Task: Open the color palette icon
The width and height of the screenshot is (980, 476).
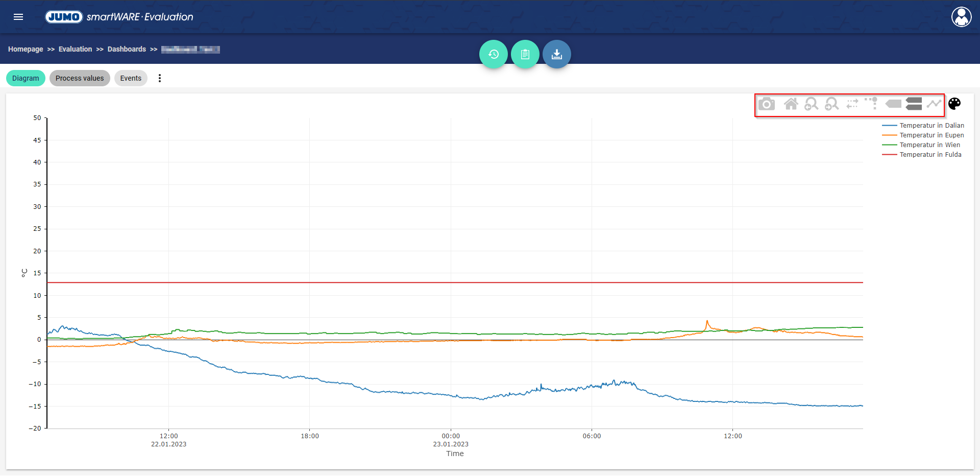Action: pos(954,104)
